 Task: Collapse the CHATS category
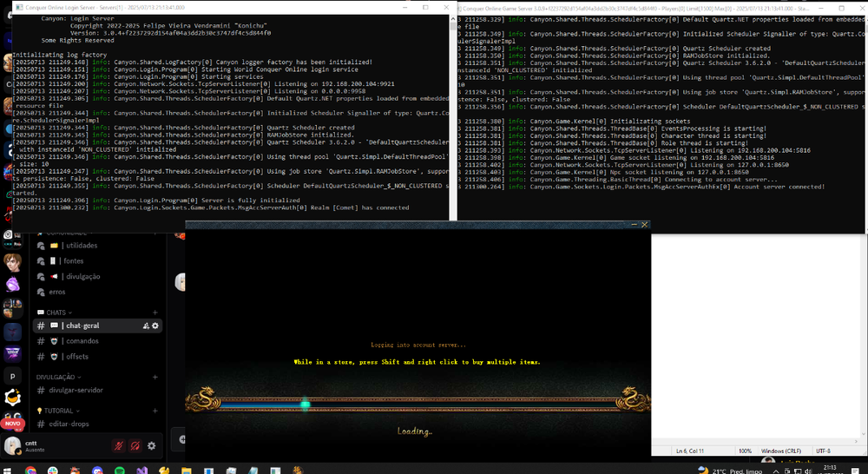(x=56, y=312)
